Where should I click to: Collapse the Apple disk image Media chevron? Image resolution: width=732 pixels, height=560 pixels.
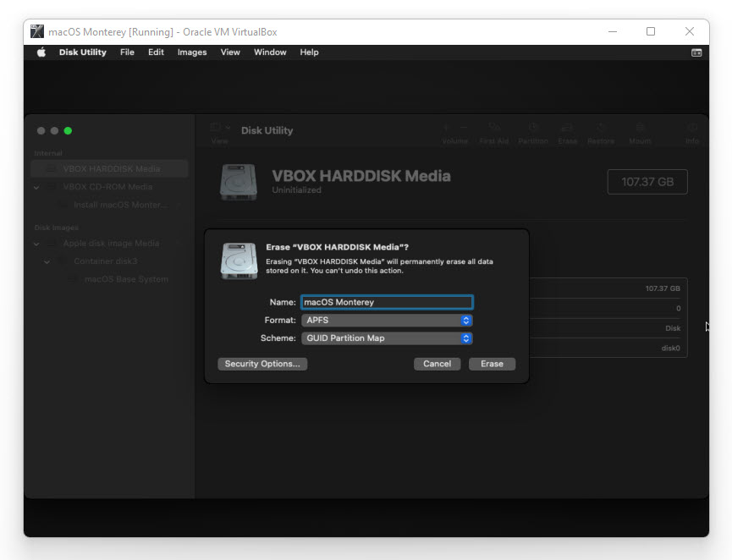point(36,244)
